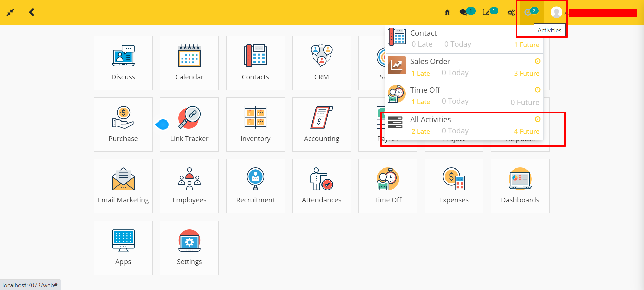Open the Time Off app tile
Image resolution: width=644 pixels, height=290 pixels.
(388, 186)
